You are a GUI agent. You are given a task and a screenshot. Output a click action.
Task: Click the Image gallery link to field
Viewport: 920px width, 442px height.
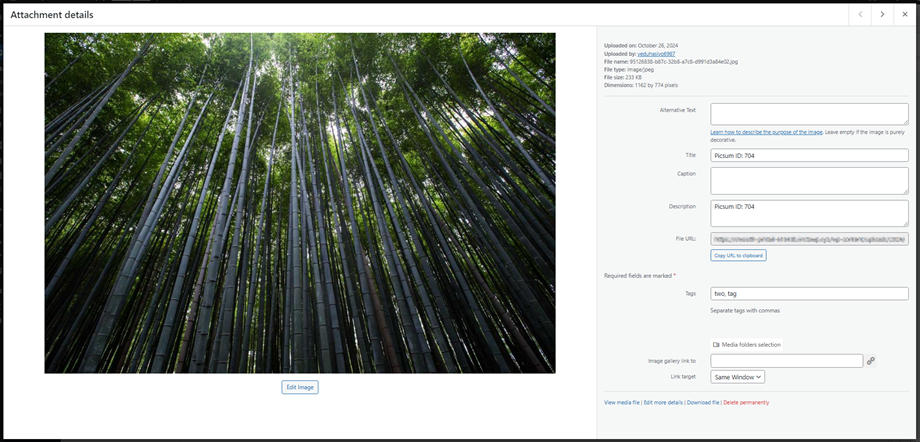point(786,361)
